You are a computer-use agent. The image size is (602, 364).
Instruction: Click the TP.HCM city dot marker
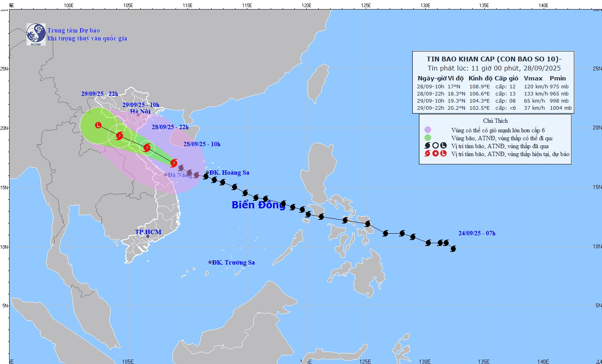[148, 236]
